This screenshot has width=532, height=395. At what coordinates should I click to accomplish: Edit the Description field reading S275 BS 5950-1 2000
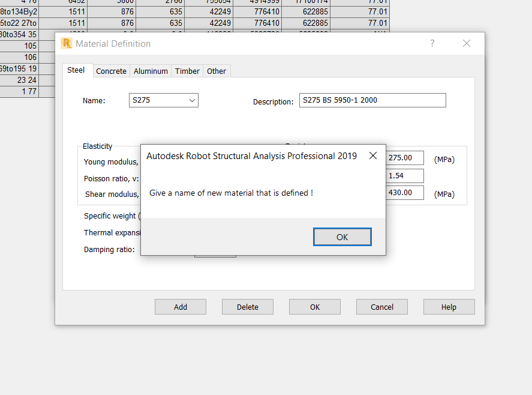(x=372, y=100)
